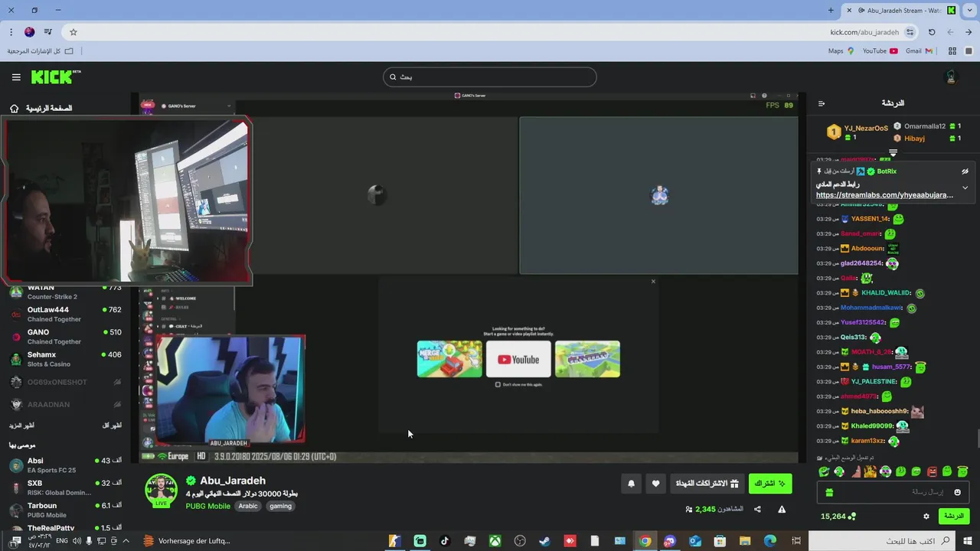
Task: Open the recommended Absi channel
Action: [66, 465]
